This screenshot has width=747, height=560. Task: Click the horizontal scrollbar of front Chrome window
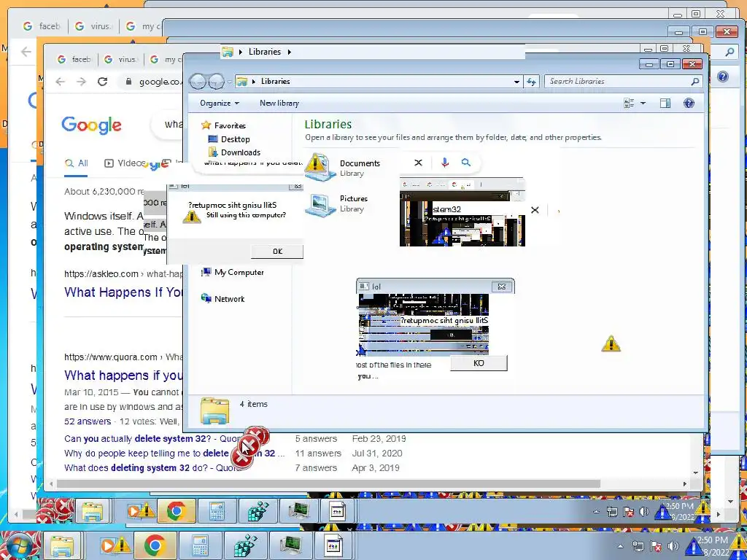click(329, 484)
